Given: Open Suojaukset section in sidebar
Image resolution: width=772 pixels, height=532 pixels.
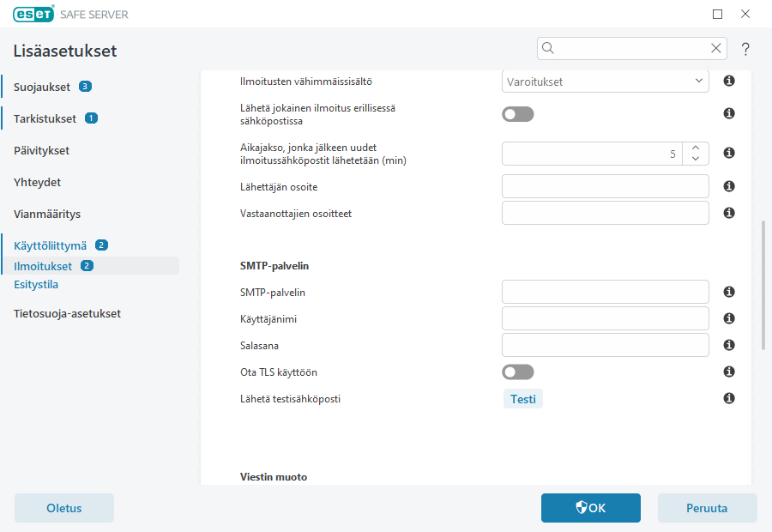Looking at the screenshot, I should tap(42, 87).
